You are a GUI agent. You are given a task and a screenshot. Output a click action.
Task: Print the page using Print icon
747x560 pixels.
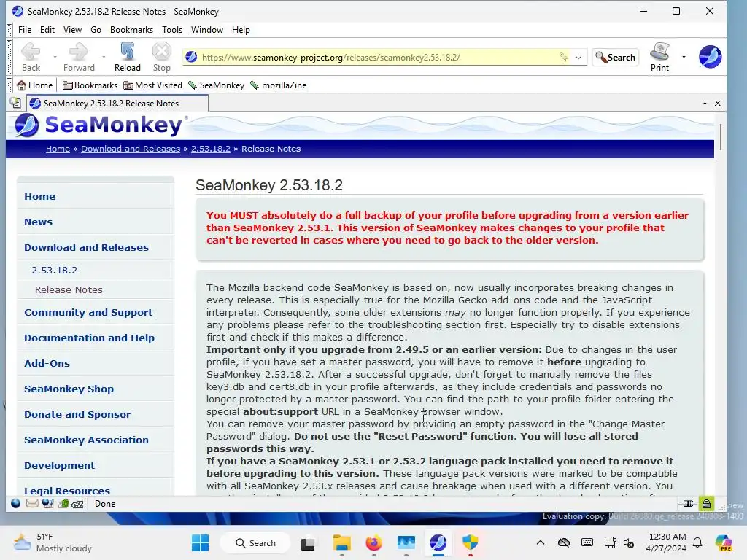coord(659,57)
